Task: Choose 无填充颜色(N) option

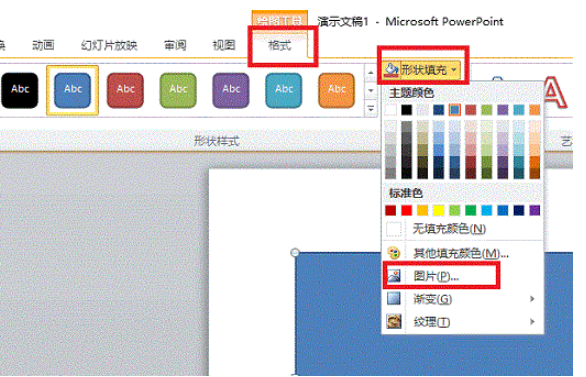Action: (463, 228)
